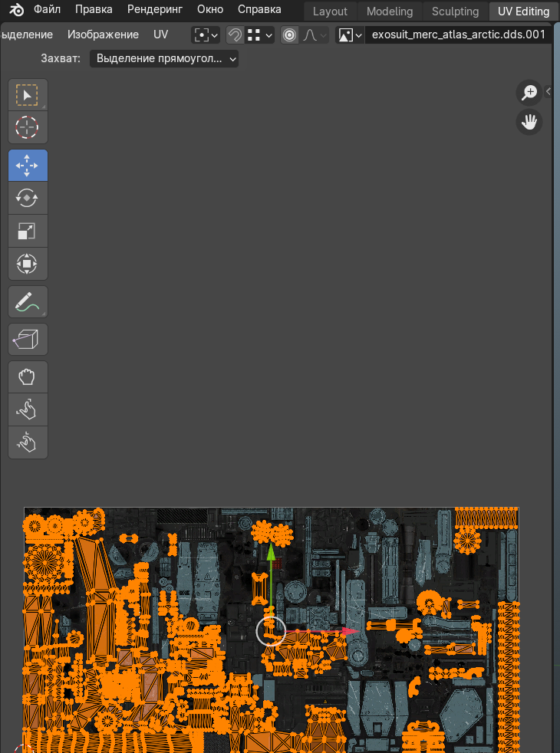Open the Изображение menu in UV editor
This screenshot has height=753, width=560.
pos(103,35)
